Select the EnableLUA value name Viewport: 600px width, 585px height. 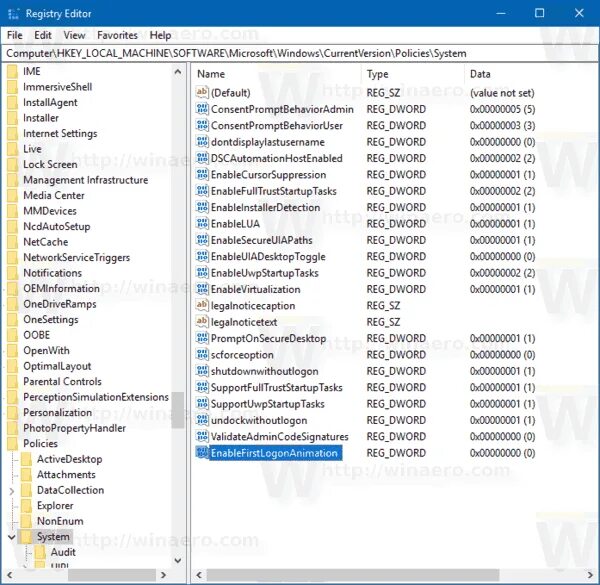coord(235,223)
